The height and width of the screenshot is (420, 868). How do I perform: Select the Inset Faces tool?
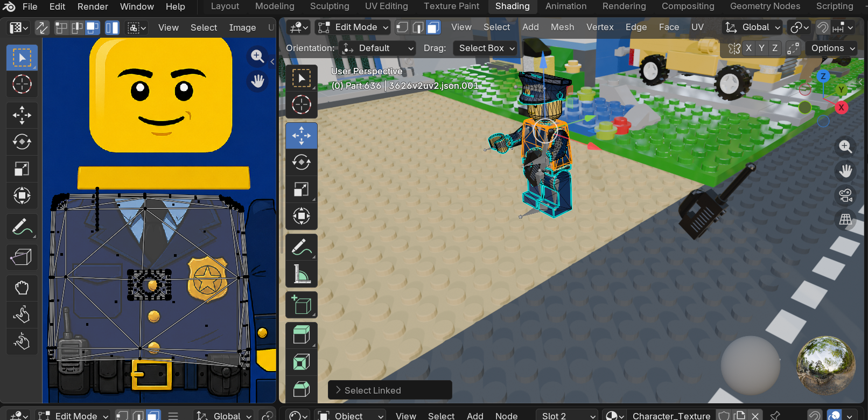tap(302, 362)
